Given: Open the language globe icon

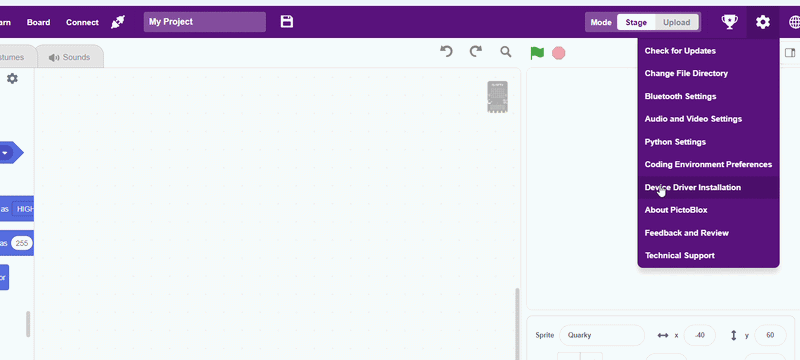Looking at the screenshot, I should (794, 22).
